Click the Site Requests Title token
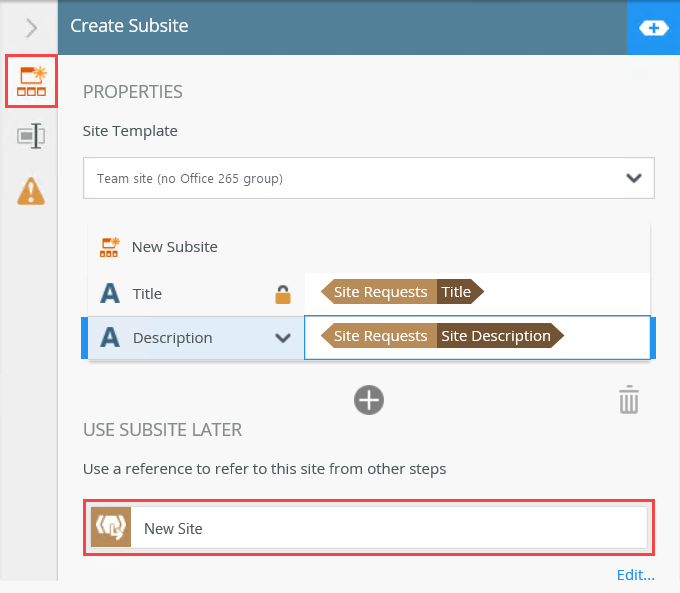The width and height of the screenshot is (680, 593). [x=402, y=292]
